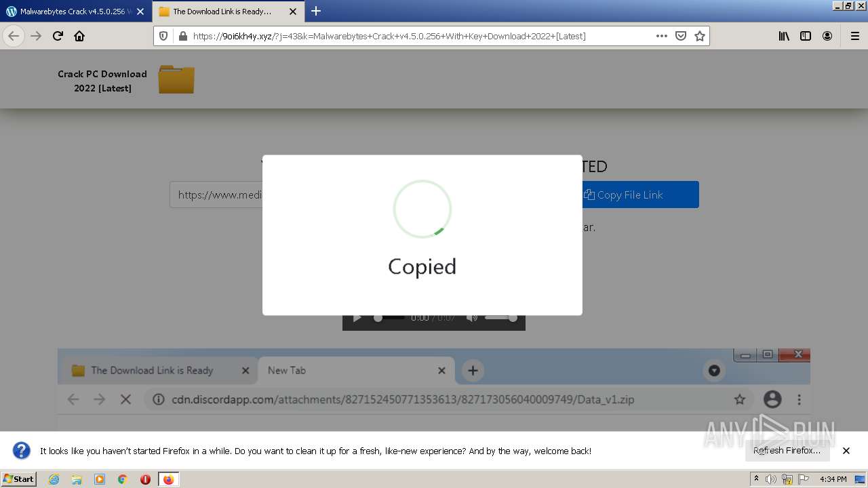The height and width of the screenshot is (488, 868).
Task: Go back to the previous page
Action: 14,36
